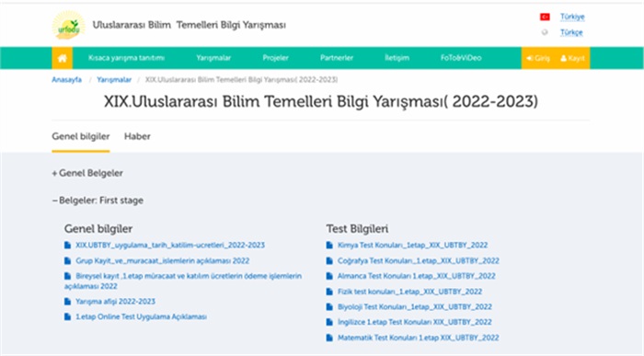Image resolution: width=644 pixels, height=356 pixels.
Task: Click file icon of XIX.UBTBY_uygulama_tarih document
Action: tap(68, 245)
